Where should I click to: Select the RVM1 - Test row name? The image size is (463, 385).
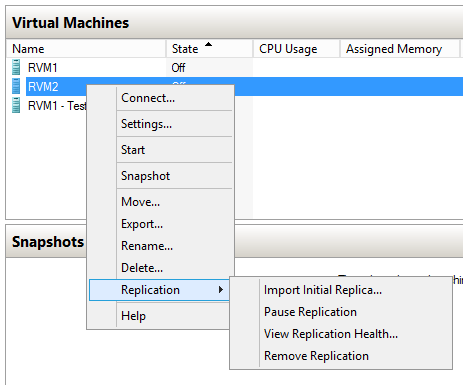57,106
